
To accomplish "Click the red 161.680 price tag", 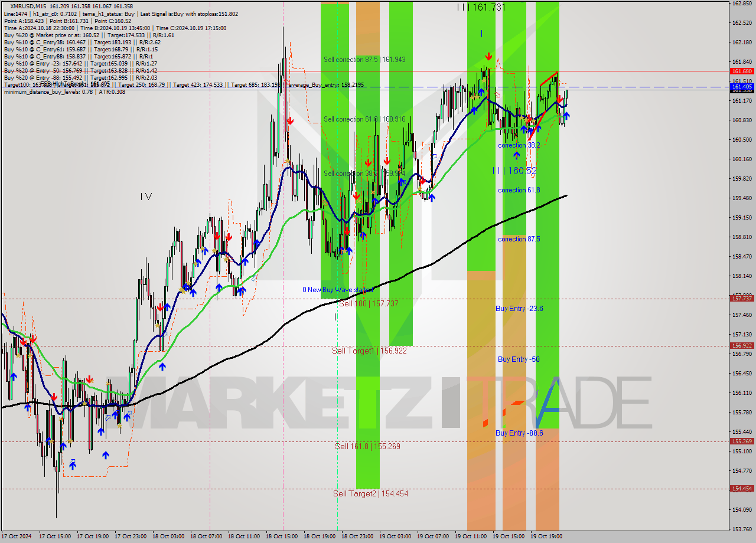I will (742, 71).
